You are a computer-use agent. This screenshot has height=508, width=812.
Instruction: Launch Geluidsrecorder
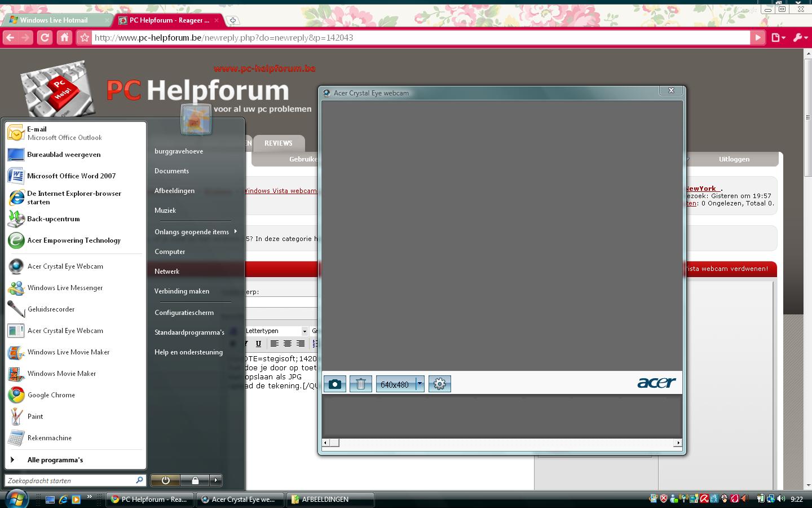click(76, 309)
